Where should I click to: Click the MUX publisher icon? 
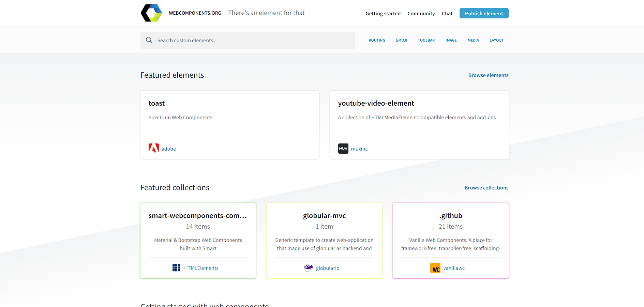343,148
